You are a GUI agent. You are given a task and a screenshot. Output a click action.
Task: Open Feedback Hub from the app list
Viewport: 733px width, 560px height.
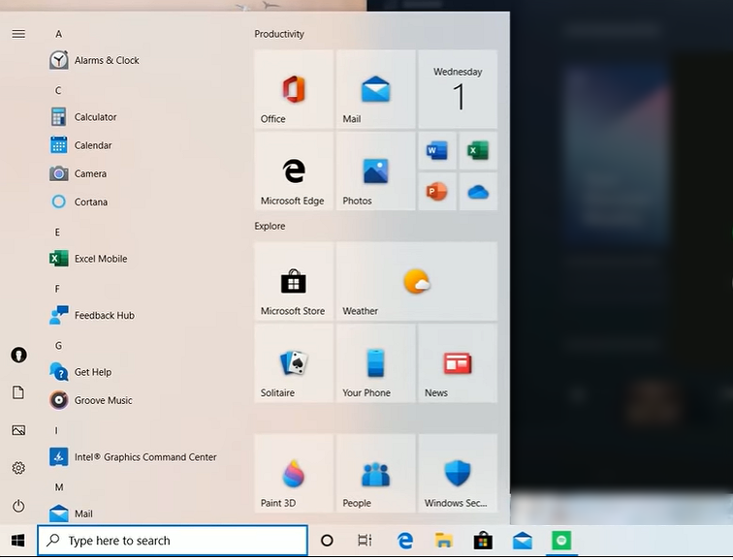pyautogui.click(x=104, y=316)
